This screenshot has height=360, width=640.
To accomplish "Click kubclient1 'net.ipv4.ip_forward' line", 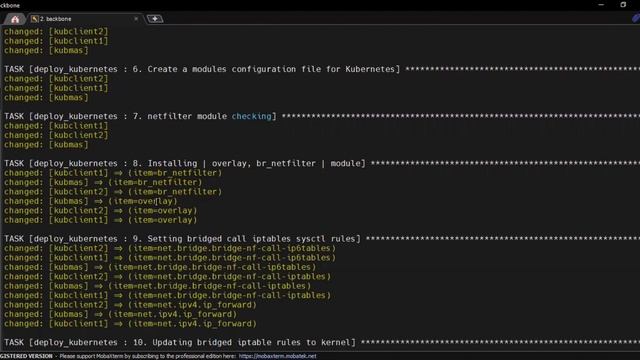I will 131,324.
